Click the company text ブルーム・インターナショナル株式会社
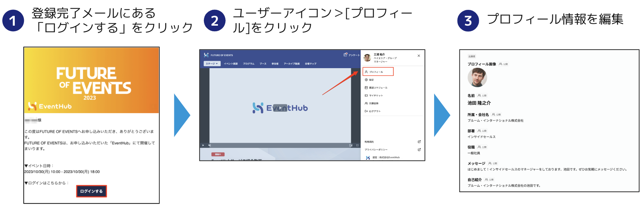 click(496, 120)
